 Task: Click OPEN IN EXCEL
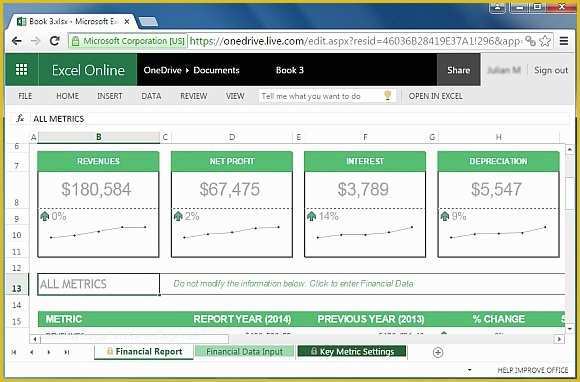point(435,96)
